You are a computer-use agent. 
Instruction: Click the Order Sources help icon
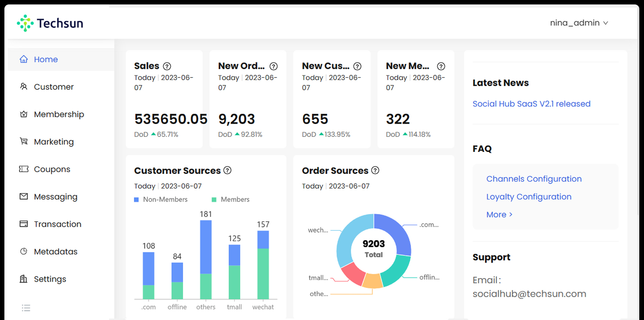[375, 171]
